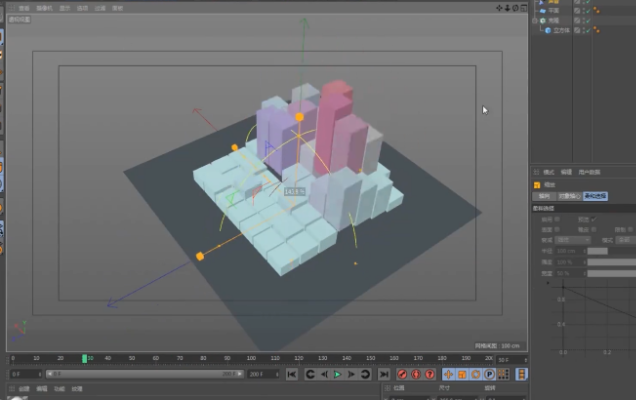
Task: Toggle the cube object's layer checkbox
Action: tap(579, 31)
